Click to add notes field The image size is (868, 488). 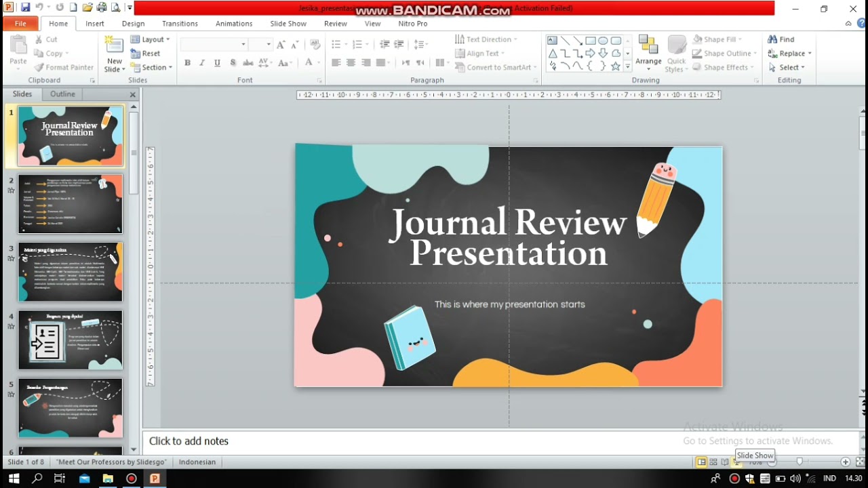[x=500, y=441]
